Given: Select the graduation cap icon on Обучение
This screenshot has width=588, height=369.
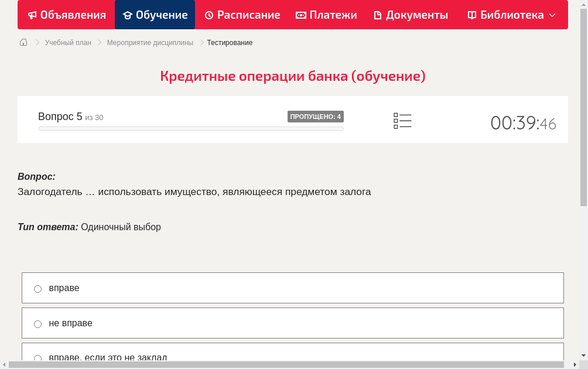Looking at the screenshot, I should point(129,15).
